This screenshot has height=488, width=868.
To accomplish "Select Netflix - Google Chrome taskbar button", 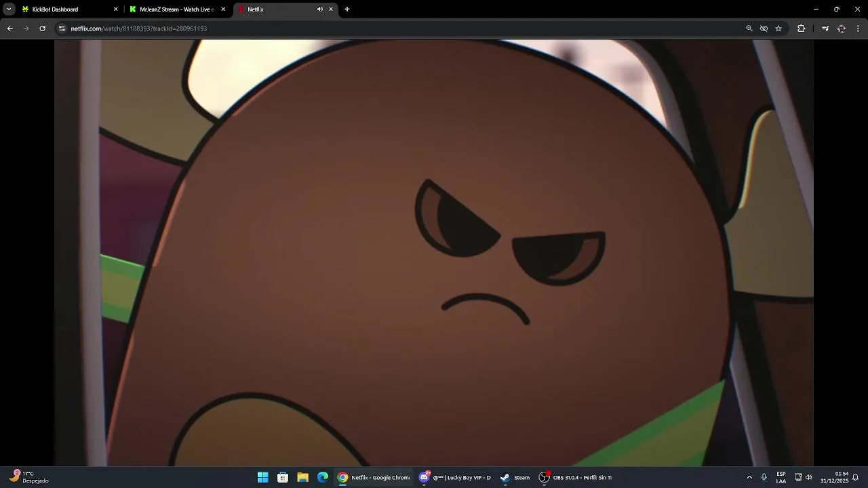I will pyautogui.click(x=374, y=477).
